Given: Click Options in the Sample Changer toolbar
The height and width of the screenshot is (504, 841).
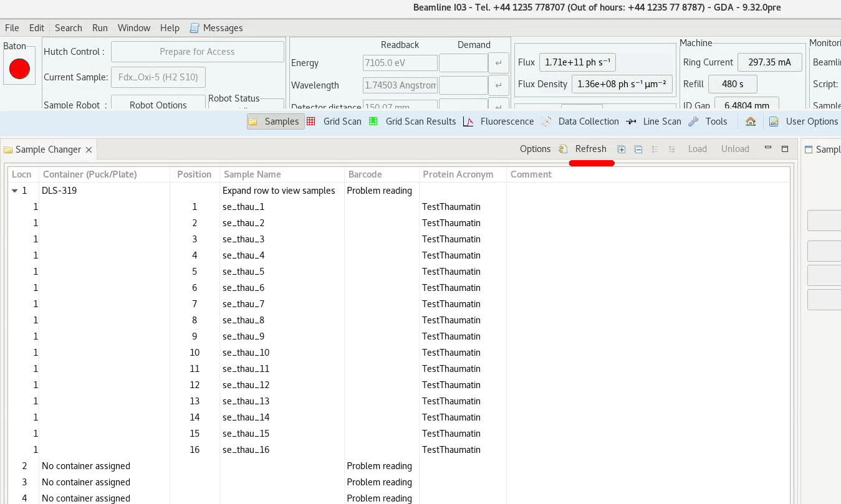Looking at the screenshot, I should click(x=536, y=149).
